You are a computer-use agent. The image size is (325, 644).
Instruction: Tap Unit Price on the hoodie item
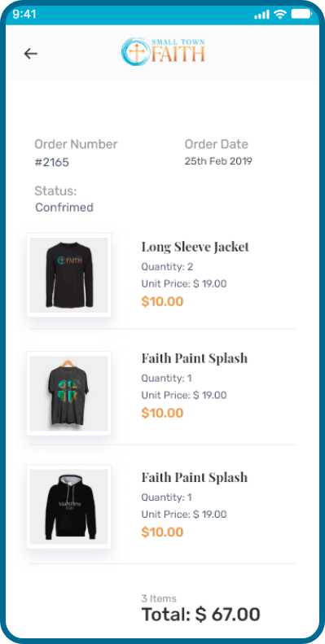coord(184,515)
